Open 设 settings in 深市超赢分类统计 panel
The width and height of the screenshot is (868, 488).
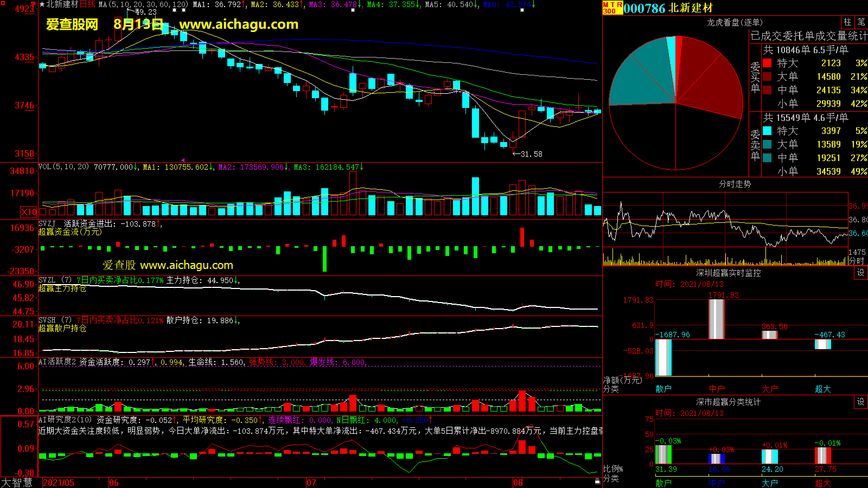[x=861, y=402]
